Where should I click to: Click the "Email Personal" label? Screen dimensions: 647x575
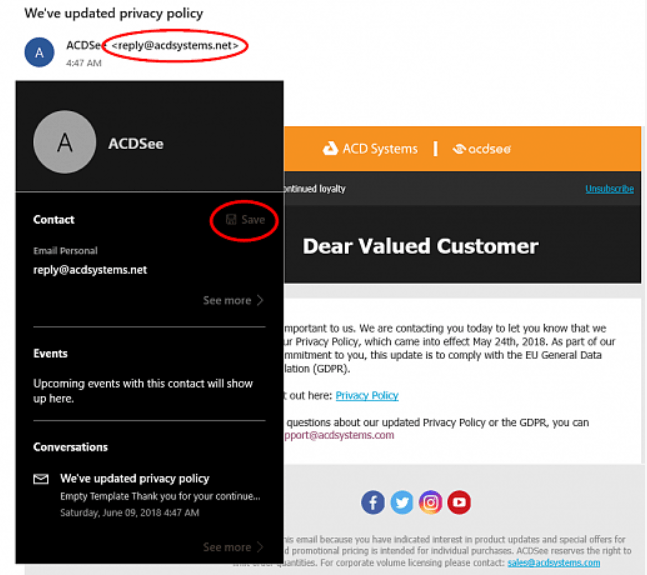point(65,251)
